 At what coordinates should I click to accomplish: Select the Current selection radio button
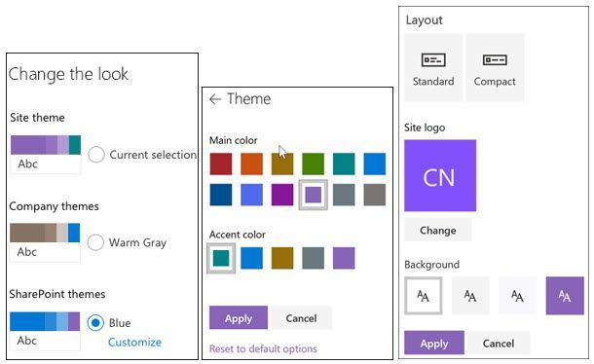pyautogui.click(x=96, y=155)
